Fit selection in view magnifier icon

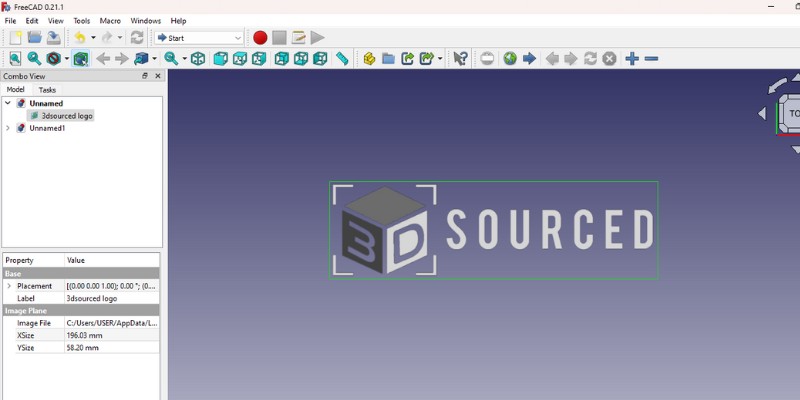pos(34,59)
